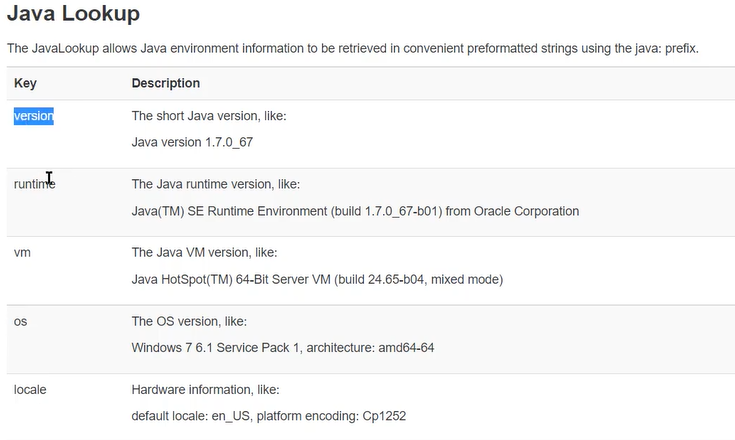
Task: Click the "Windows 7 6.1 Service Pack 1" example
Action: 282,348
